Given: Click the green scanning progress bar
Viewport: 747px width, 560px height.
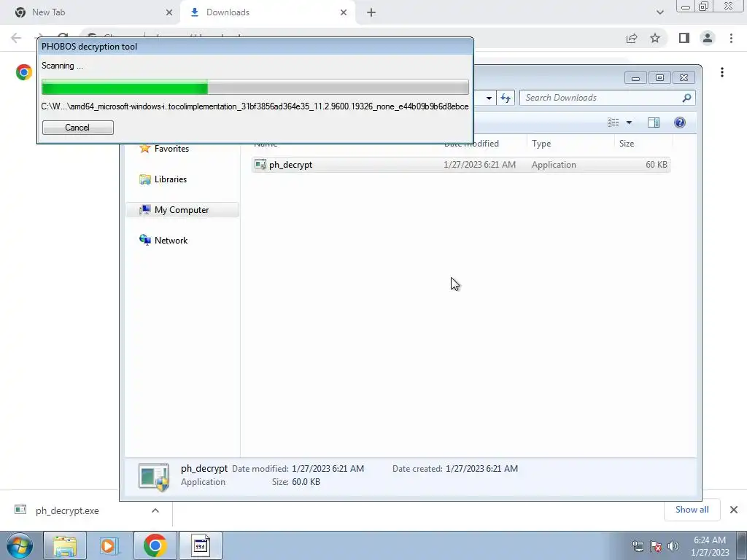Looking at the screenshot, I should tap(255, 87).
